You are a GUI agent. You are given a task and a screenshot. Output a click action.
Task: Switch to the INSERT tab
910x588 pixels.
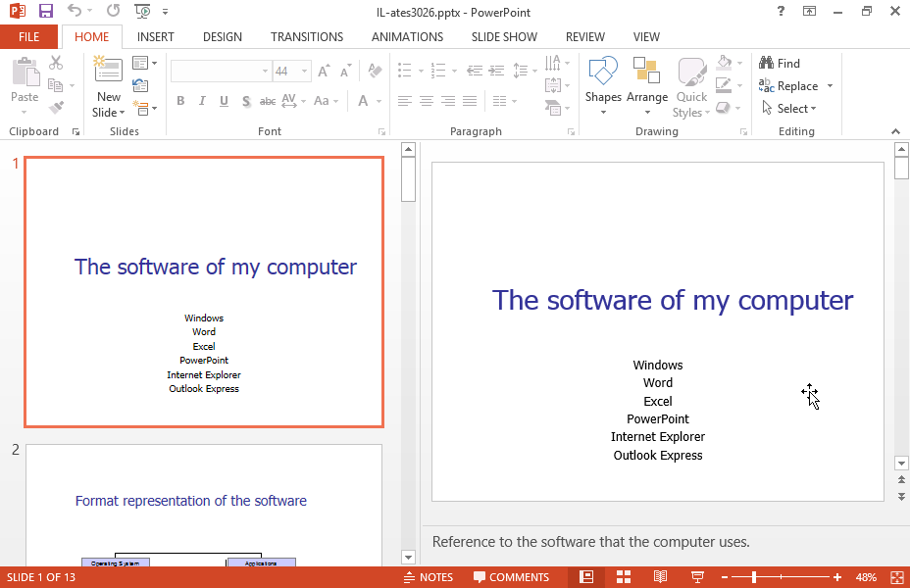click(156, 36)
